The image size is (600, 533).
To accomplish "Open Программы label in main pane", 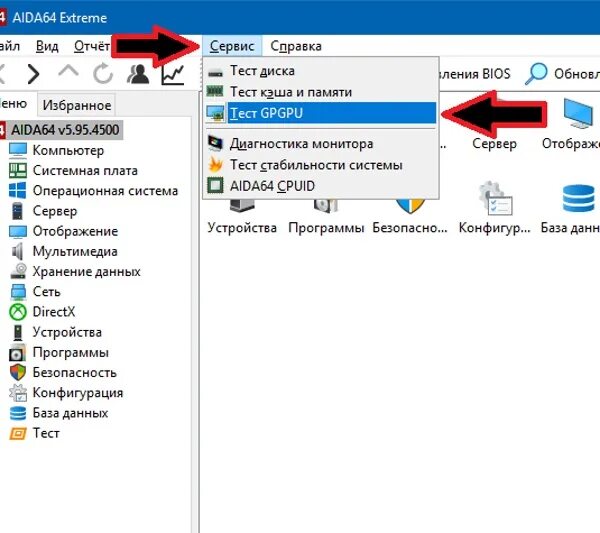I will point(326,228).
